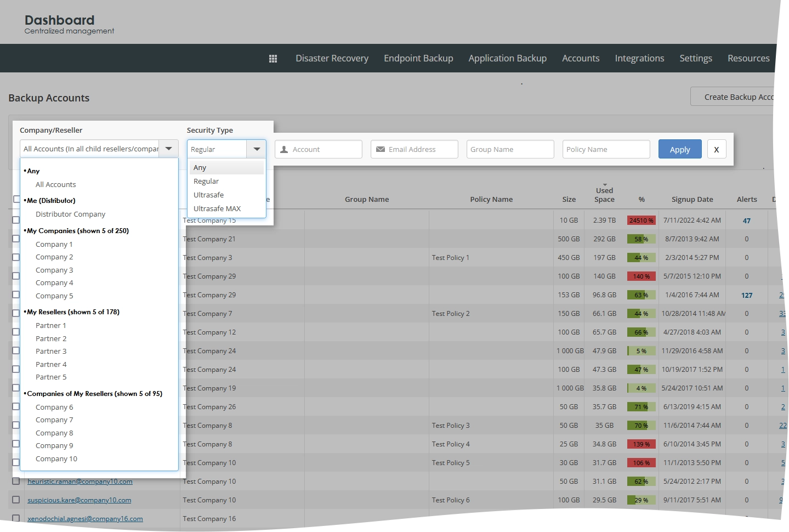Tick checkbox on Test Company 15 row

16,220
